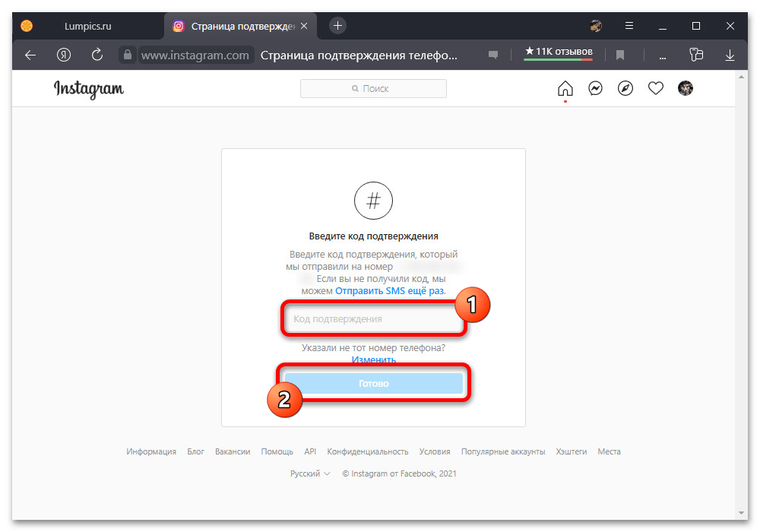This screenshot has width=760, height=532.
Task: Click the Поиск search box
Action: click(373, 89)
